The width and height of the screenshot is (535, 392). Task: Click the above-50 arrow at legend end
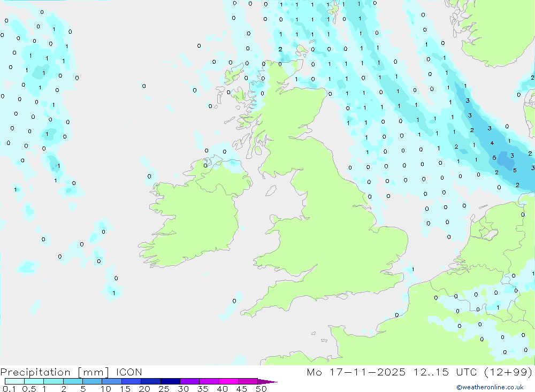(267, 381)
